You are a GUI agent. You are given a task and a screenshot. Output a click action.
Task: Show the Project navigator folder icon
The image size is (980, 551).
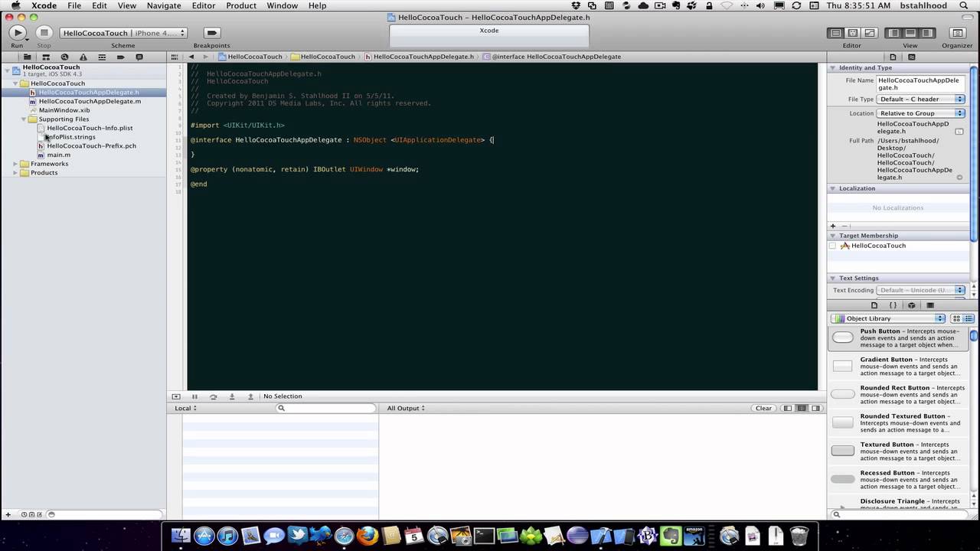click(x=27, y=57)
